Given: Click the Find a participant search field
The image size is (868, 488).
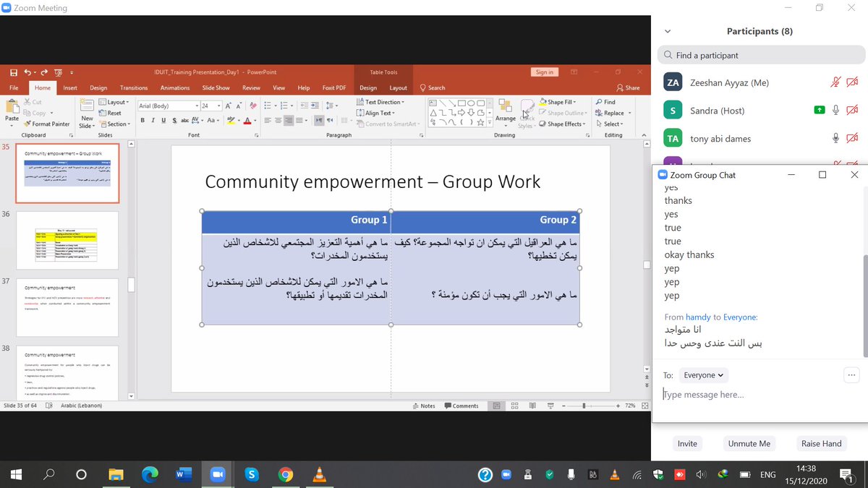Looking at the screenshot, I should tap(761, 55).
